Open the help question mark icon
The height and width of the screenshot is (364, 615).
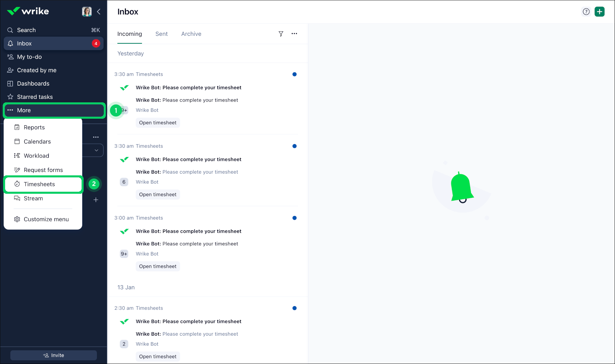(586, 12)
